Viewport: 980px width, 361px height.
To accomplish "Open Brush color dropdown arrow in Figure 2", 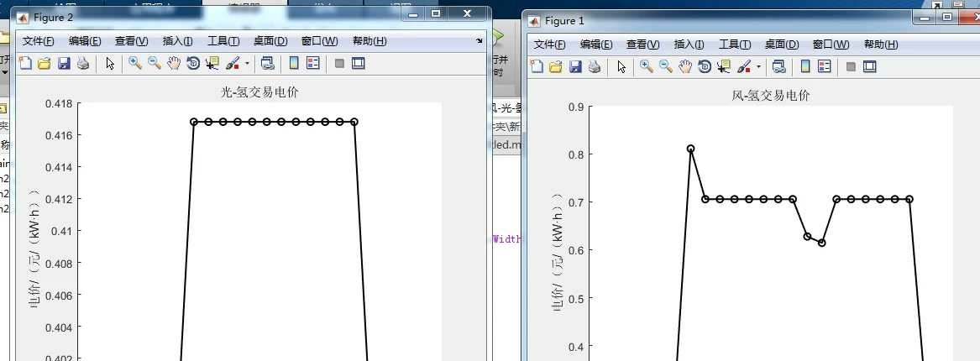I will click(247, 64).
